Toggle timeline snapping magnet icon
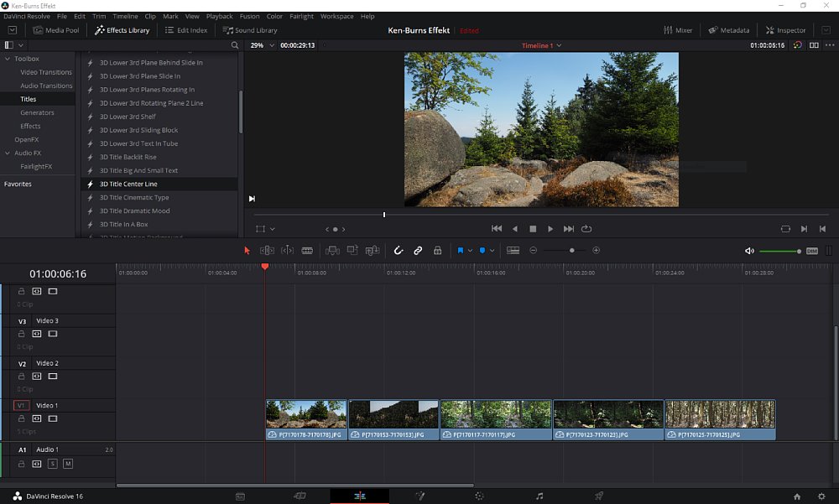 [399, 250]
